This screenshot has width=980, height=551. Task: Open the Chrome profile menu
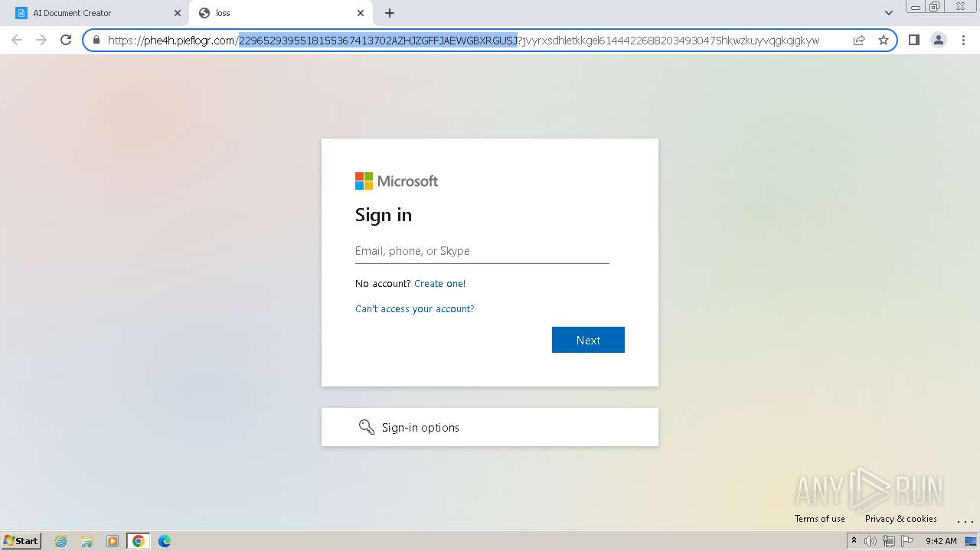click(x=938, y=40)
